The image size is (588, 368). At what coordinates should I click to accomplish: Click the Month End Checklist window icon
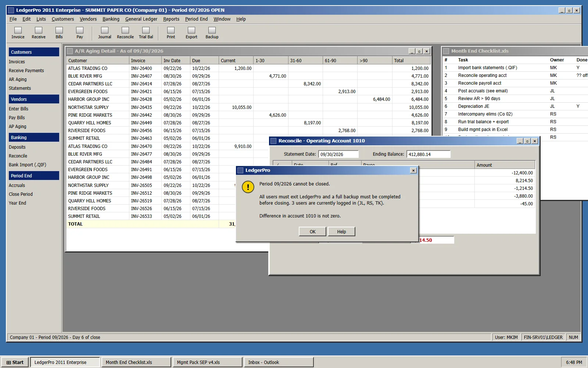point(446,51)
